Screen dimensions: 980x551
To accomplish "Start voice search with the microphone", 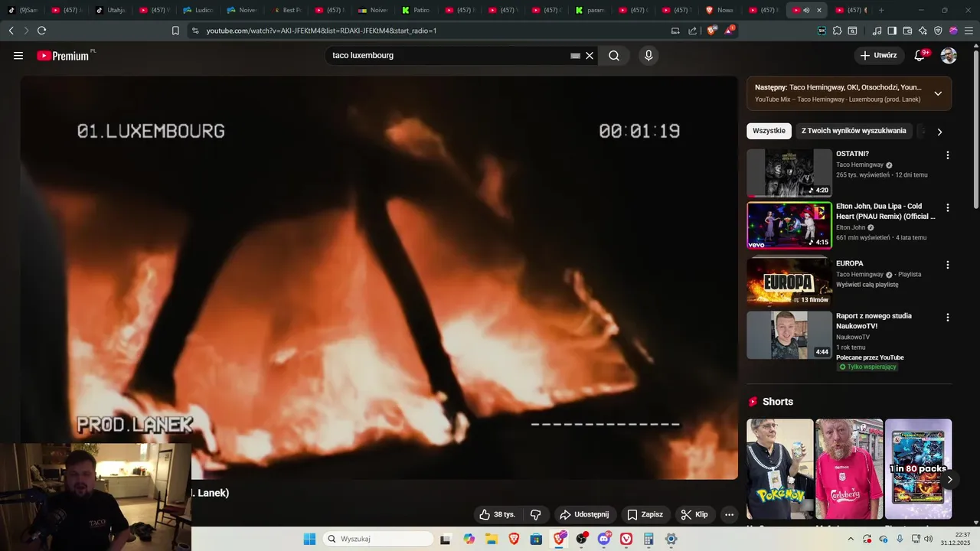I will pos(648,55).
